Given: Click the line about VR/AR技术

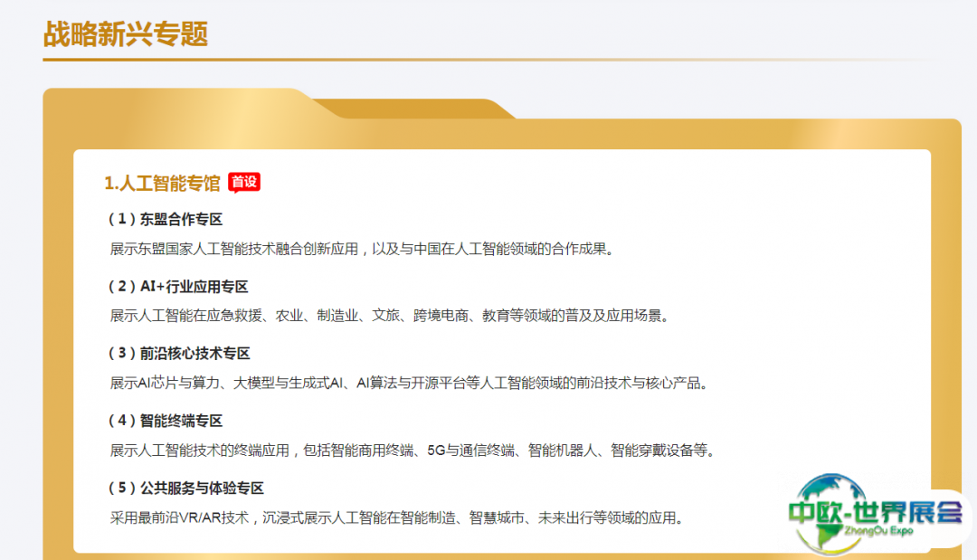Looking at the screenshot, I should point(396,517).
